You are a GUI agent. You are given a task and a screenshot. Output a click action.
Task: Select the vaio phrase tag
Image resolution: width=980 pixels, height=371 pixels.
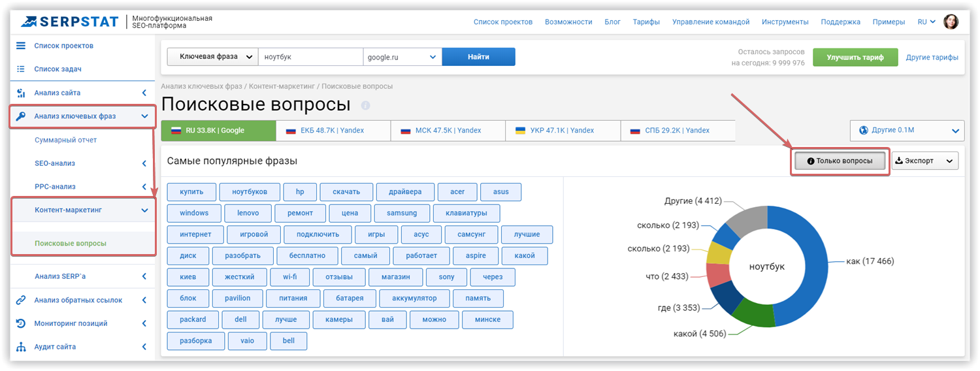247,341
